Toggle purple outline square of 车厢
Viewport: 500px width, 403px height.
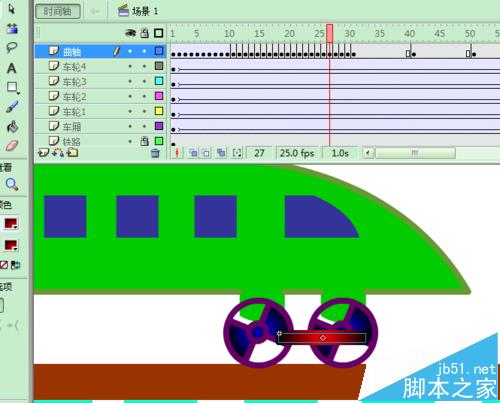pyautogui.click(x=159, y=126)
